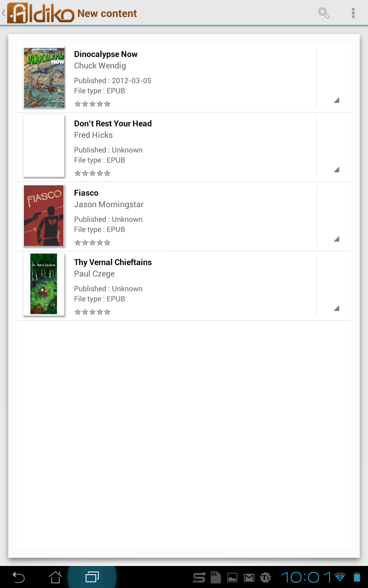
Task: Select the Thy Vernal Chieftains cover image
Action: (44, 284)
